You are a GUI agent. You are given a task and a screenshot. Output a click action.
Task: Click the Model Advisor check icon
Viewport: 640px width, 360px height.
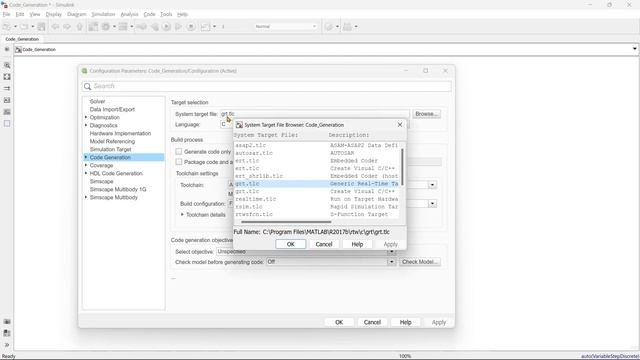click(329, 27)
